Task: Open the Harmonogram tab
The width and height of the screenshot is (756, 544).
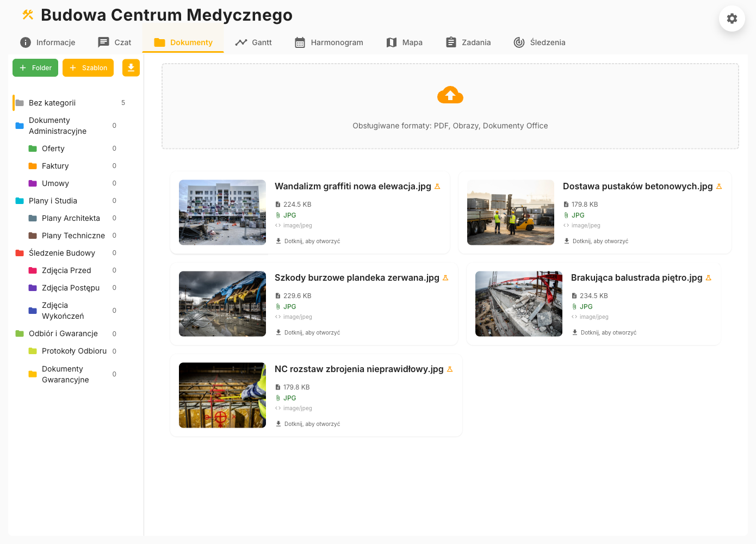Action: 329,42
